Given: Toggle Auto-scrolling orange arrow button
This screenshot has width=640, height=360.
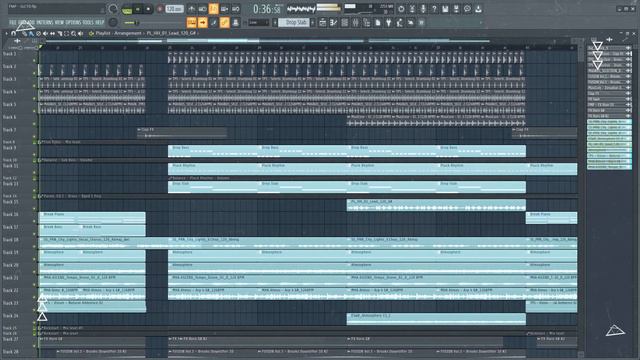Looking at the screenshot, I should 202,22.
